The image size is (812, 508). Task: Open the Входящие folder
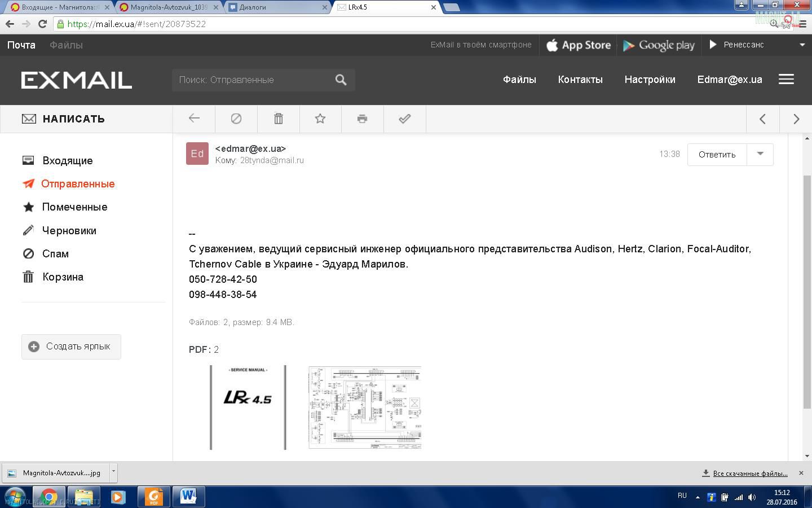(67, 161)
